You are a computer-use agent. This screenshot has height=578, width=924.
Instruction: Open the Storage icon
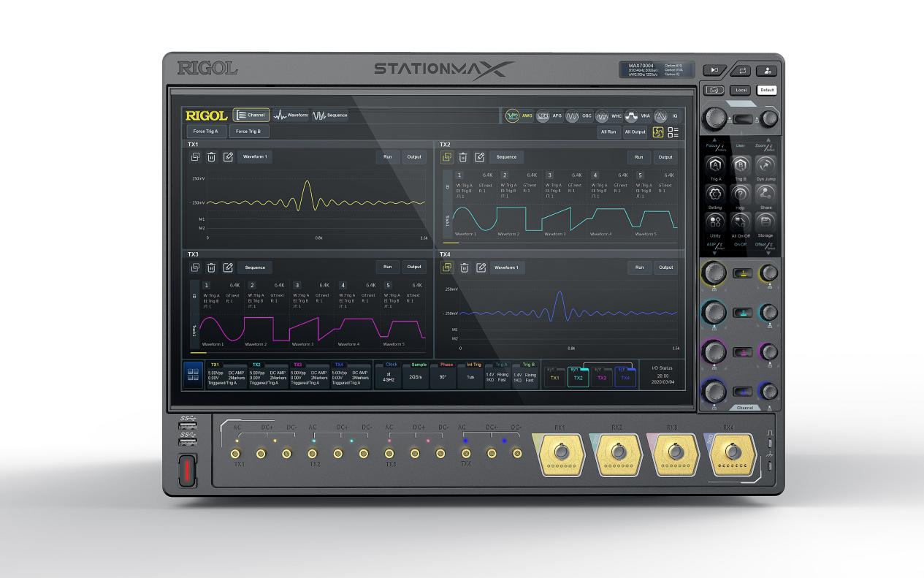765,221
